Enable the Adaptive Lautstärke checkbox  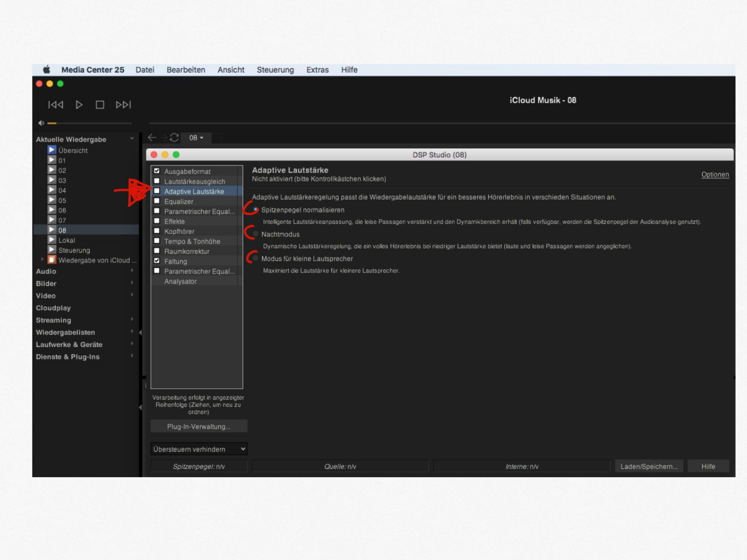[x=157, y=191]
